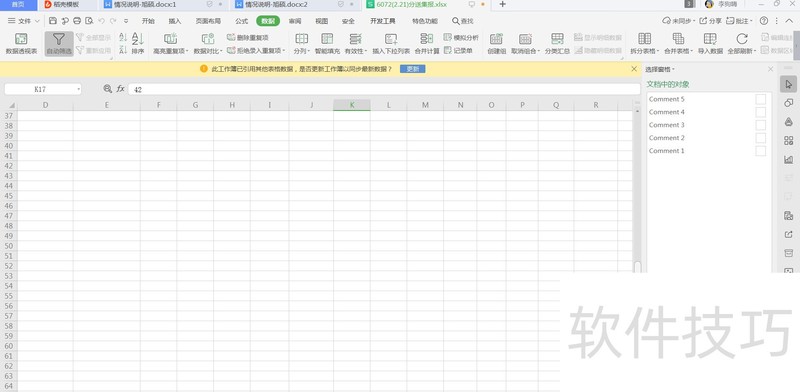Switch to the 审阅 ribbon tab

[295, 21]
